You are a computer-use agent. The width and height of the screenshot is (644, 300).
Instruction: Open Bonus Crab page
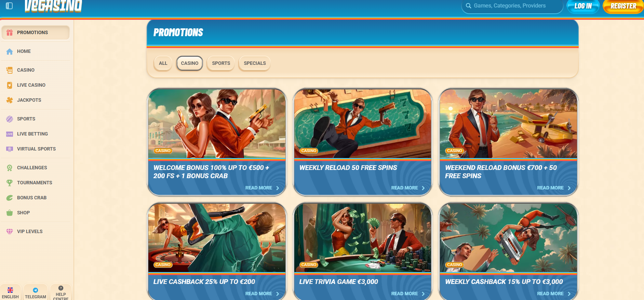click(36, 198)
